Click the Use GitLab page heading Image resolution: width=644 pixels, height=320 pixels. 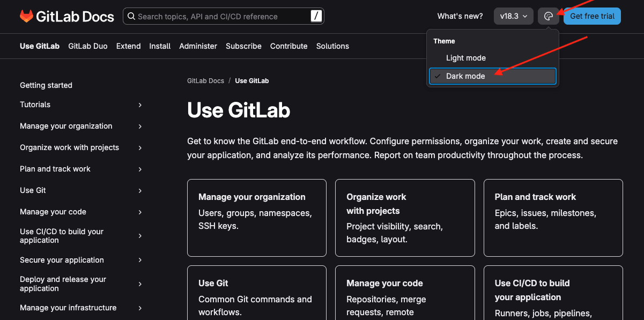(x=239, y=110)
